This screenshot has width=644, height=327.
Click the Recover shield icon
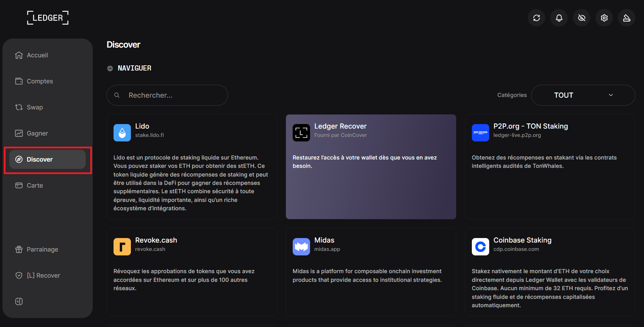pyautogui.click(x=19, y=276)
